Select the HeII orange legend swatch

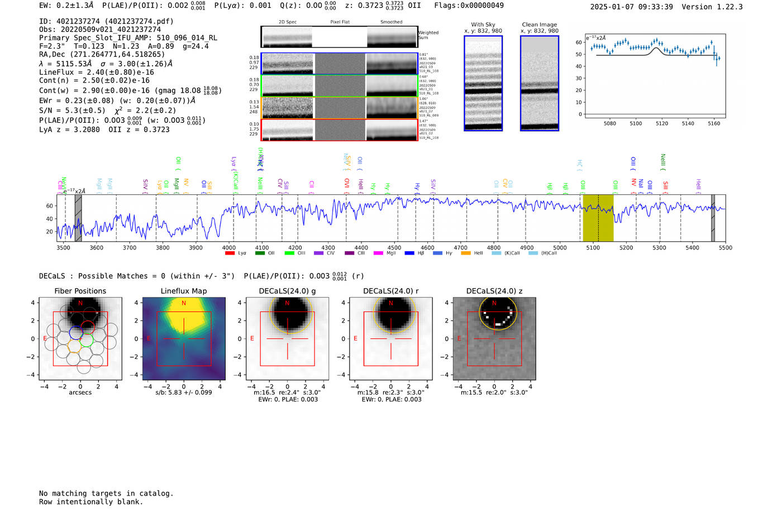tap(466, 253)
